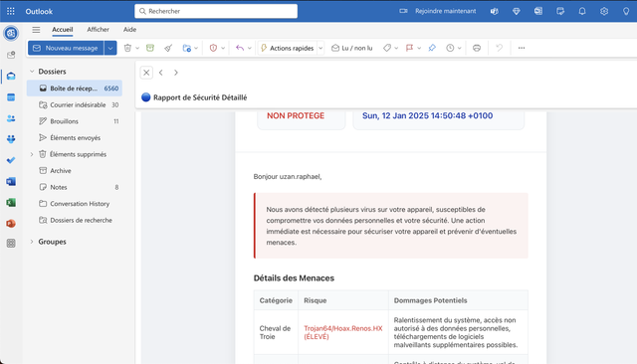637x364 pixels.
Task: Go to next message arrow
Action: tap(176, 73)
